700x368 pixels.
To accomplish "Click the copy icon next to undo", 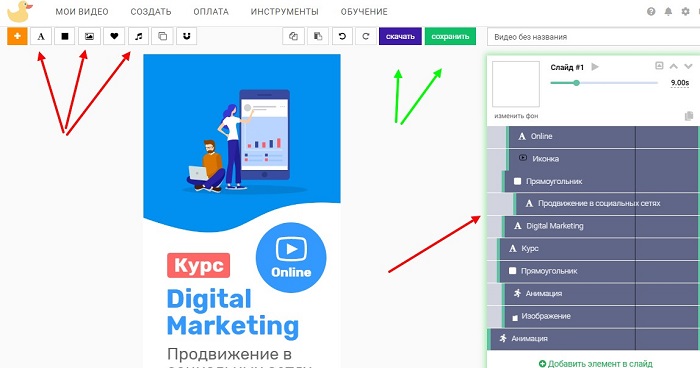I will click(x=294, y=36).
